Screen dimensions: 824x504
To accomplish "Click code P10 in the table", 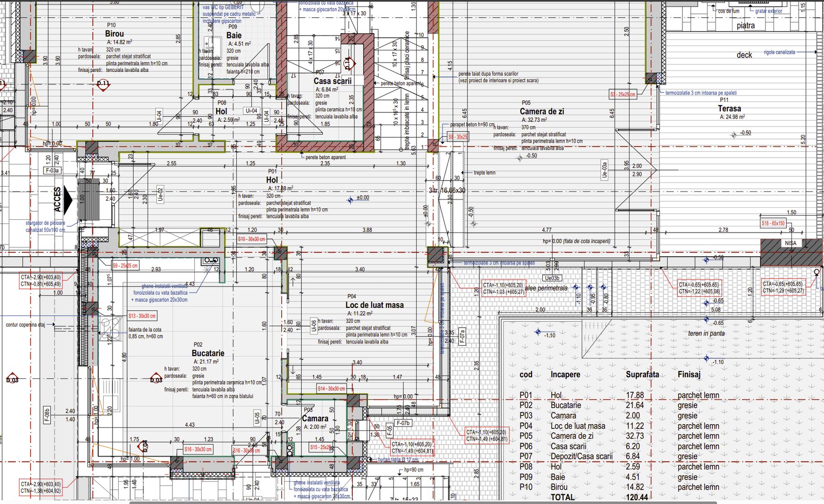I will (x=526, y=487).
